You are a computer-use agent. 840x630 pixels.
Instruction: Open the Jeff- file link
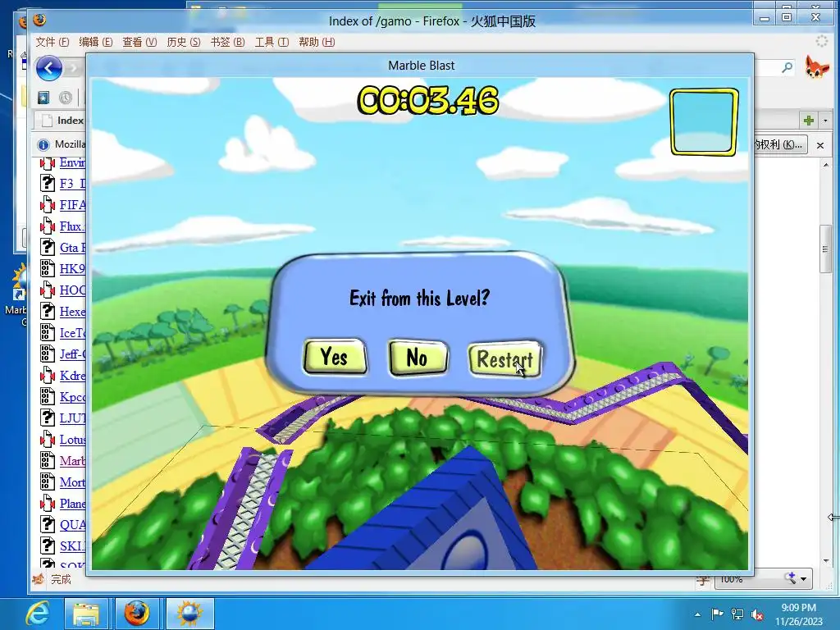[x=72, y=354]
